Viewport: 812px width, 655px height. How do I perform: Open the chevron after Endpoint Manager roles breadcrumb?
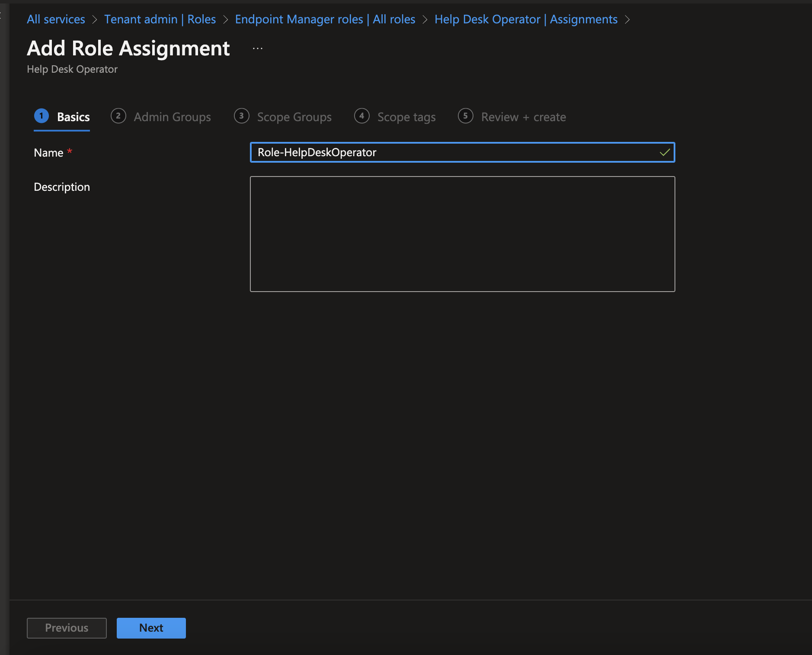tap(425, 19)
